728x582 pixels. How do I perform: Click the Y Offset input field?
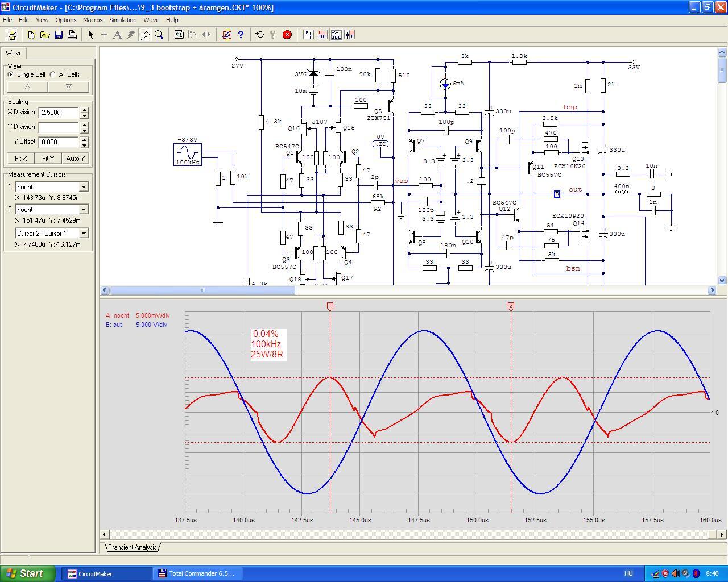click(59, 142)
